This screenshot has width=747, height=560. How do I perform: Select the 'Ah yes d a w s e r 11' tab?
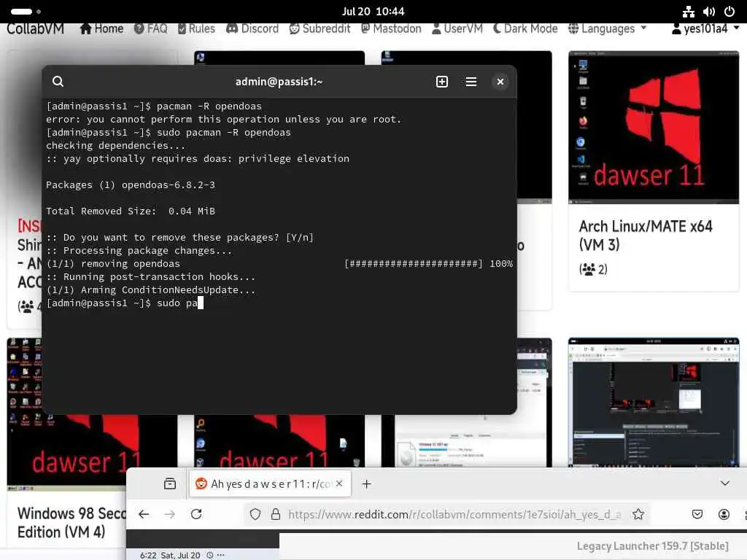pos(270,484)
